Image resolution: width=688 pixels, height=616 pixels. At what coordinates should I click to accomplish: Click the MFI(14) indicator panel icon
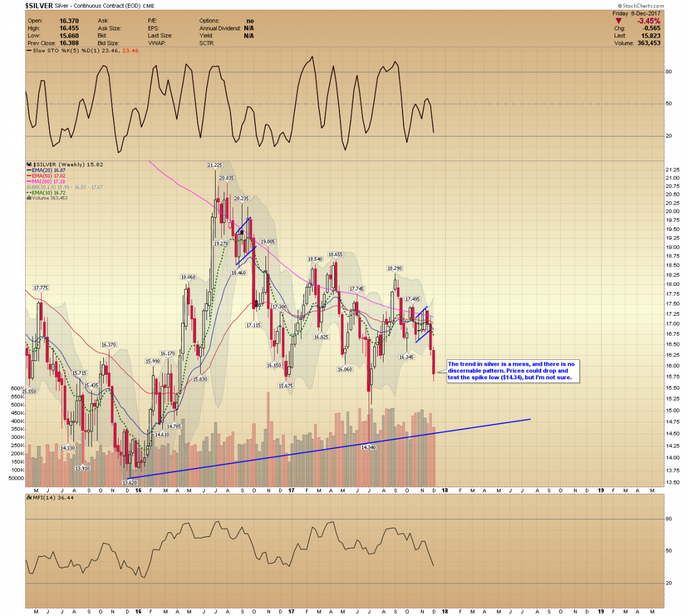coord(29,497)
